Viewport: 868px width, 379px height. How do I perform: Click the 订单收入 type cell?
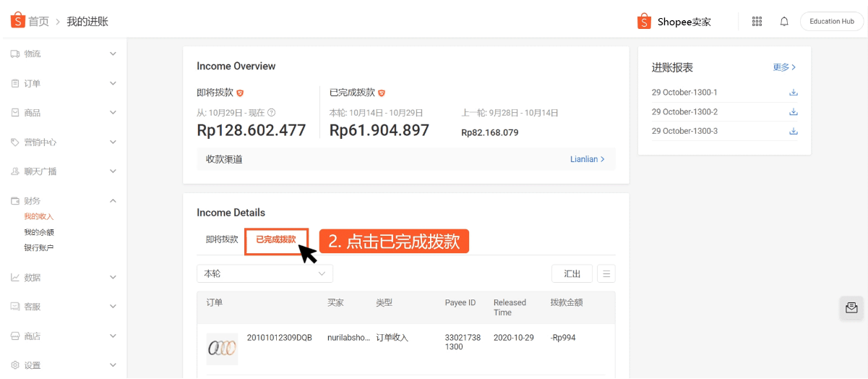(392, 338)
